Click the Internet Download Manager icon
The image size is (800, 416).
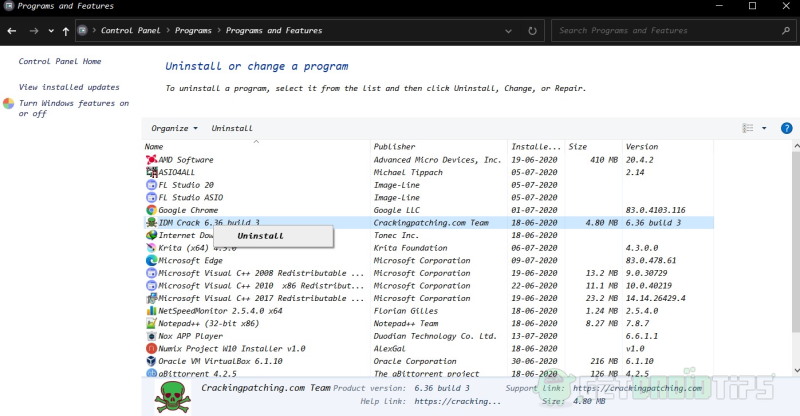coord(151,235)
